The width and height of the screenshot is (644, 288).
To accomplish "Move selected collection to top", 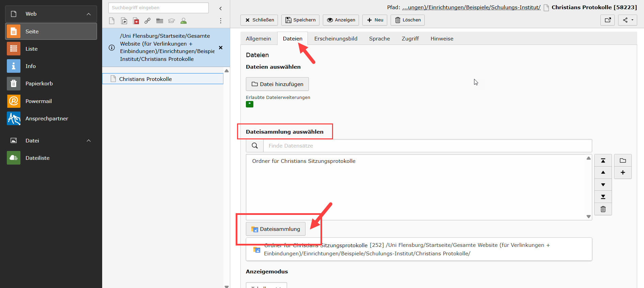I will coord(603,160).
